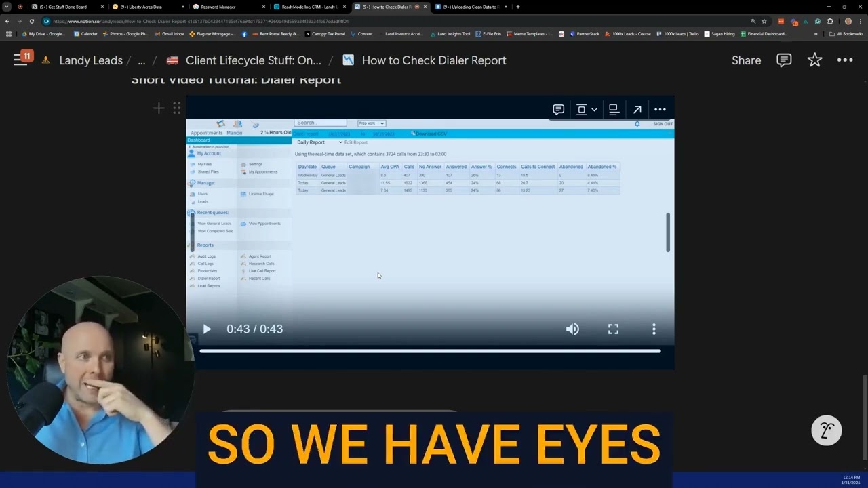This screenshot has height=488, width=868.
Task: Click Dialer Report in the video sidebar
Action: point(208,279)
